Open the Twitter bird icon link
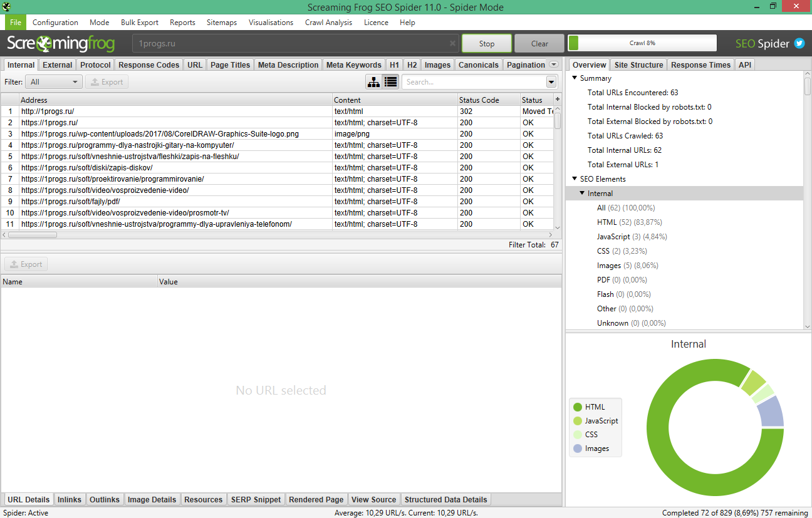Image resolution: width=812 pixels, height=518 pixels. click(799, 43)
